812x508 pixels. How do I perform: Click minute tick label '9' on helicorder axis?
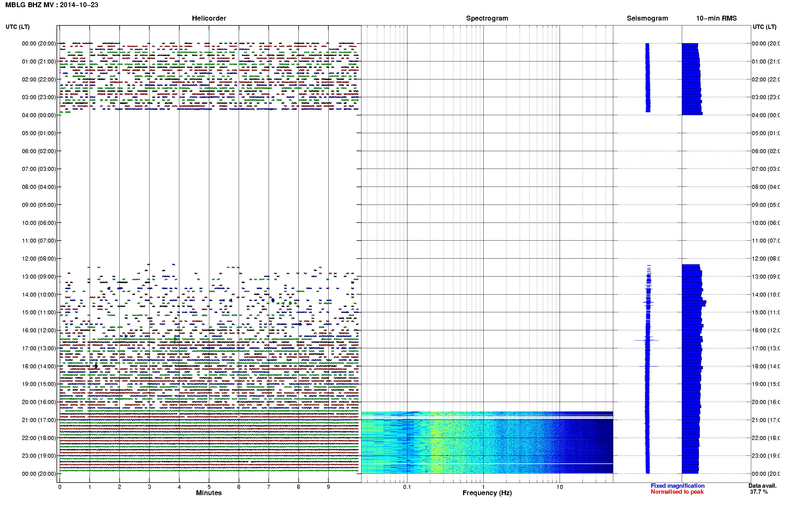click(x=328, y=487)
